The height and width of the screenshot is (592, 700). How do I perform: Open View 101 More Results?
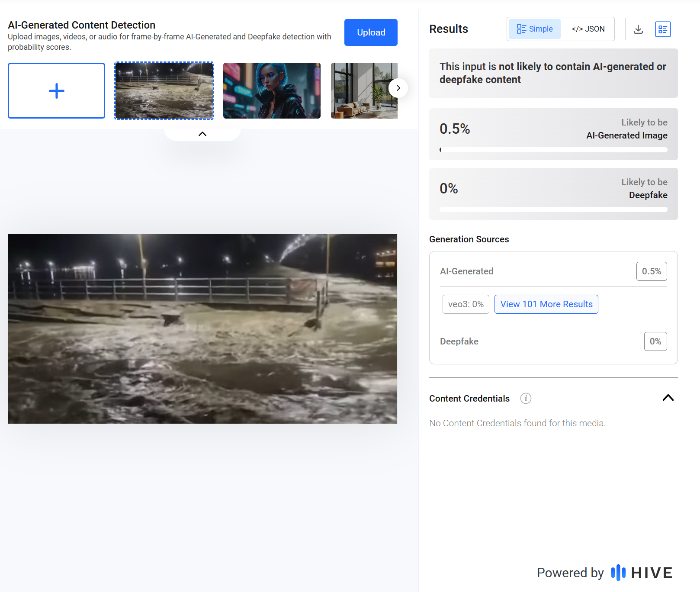(546, 304)
